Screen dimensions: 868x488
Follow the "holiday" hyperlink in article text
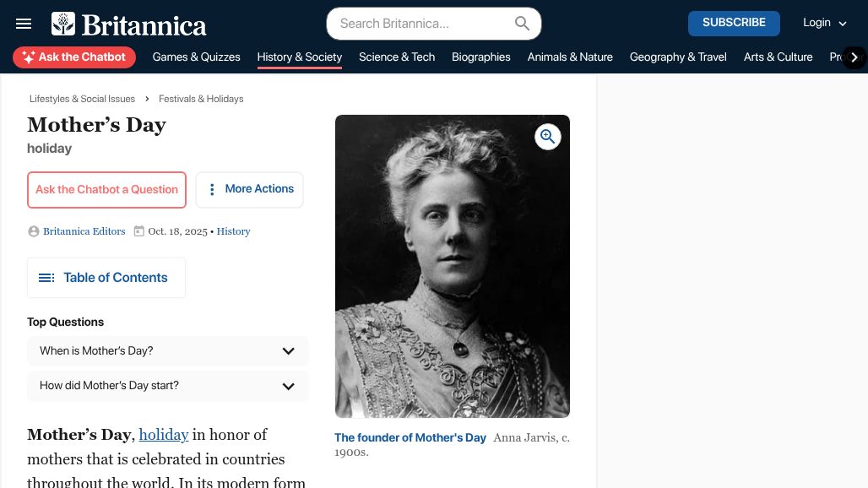coord(164,435)
